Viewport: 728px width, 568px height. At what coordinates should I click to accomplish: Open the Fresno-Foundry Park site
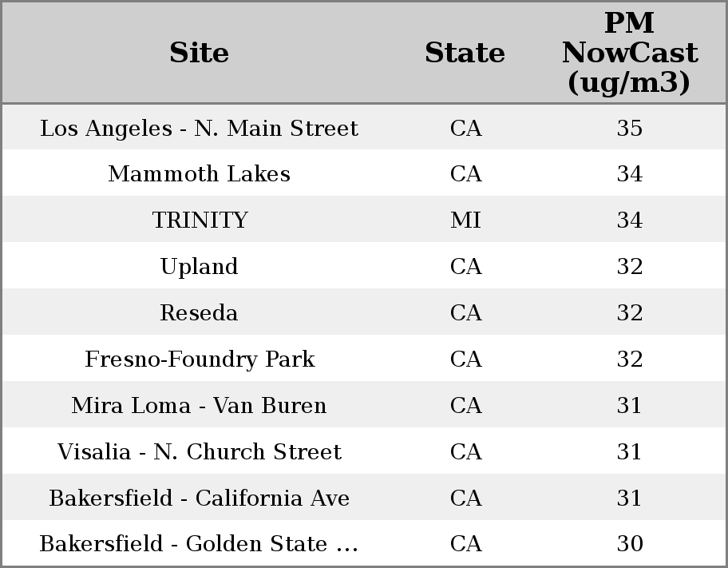coord(200,359)
